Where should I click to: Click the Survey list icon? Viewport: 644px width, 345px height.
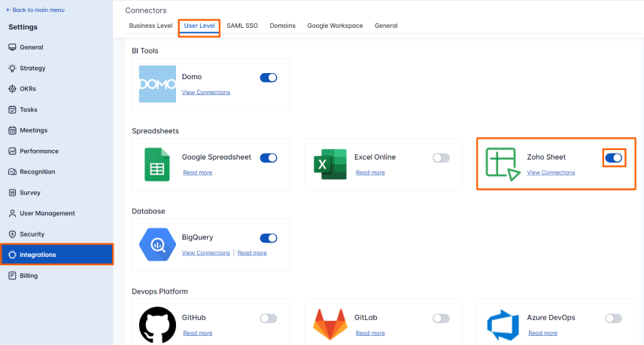pos(12,193)
